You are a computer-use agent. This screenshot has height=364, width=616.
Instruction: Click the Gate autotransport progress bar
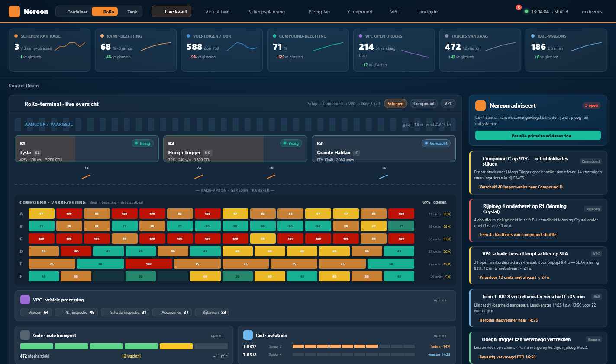click(x=124, y=346)
